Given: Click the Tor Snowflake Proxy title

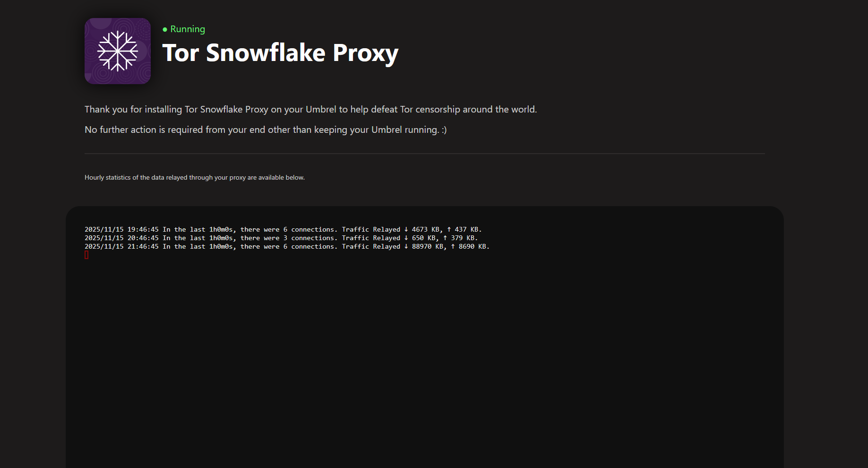Looking at the screenshot, I should [x=280, y=52].
